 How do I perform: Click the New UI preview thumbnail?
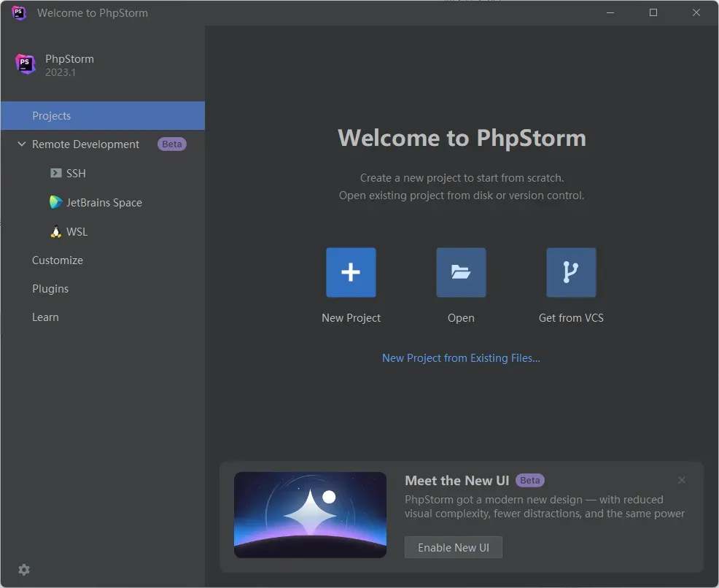(310, 514)
